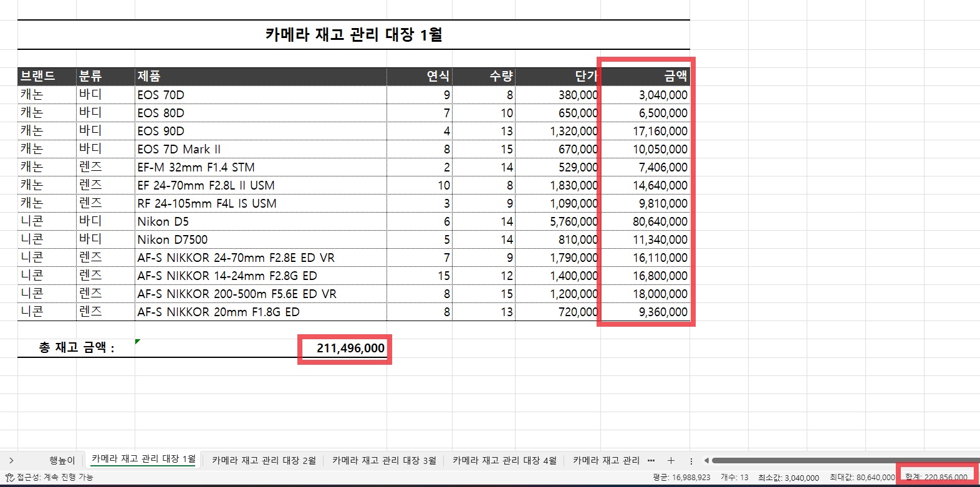The image size is (980, 487).
Task: Click the 개수: 13 status entry
Action: (x=734, y=477)
